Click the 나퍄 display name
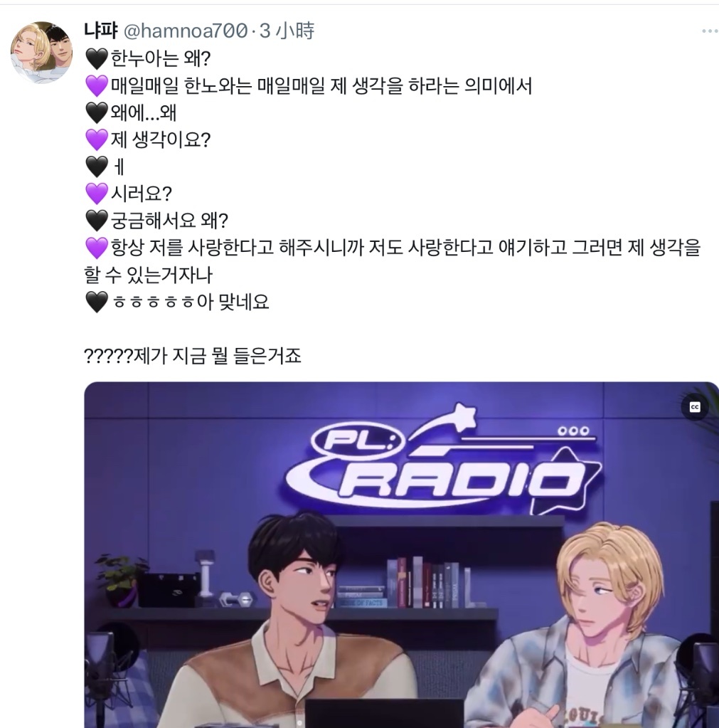The width and height of the screenshot is (719, 728). click(101, 31)
